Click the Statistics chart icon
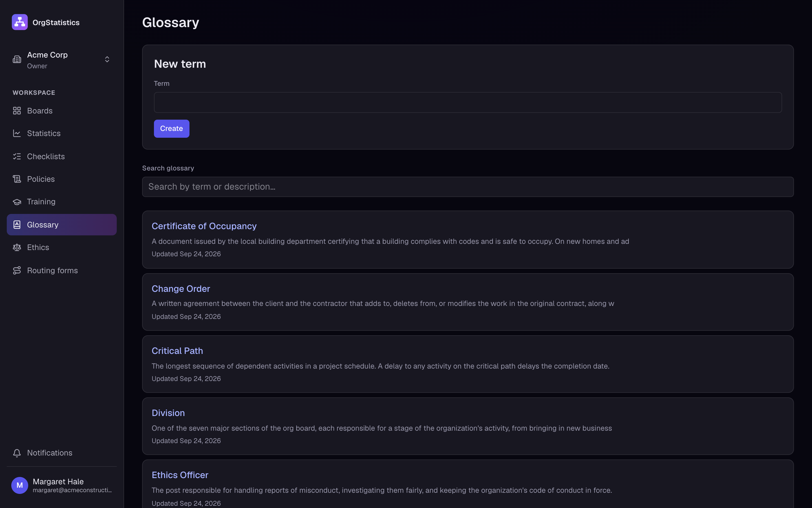This screenshot has width=812, height=508. (x=17, y=133)
